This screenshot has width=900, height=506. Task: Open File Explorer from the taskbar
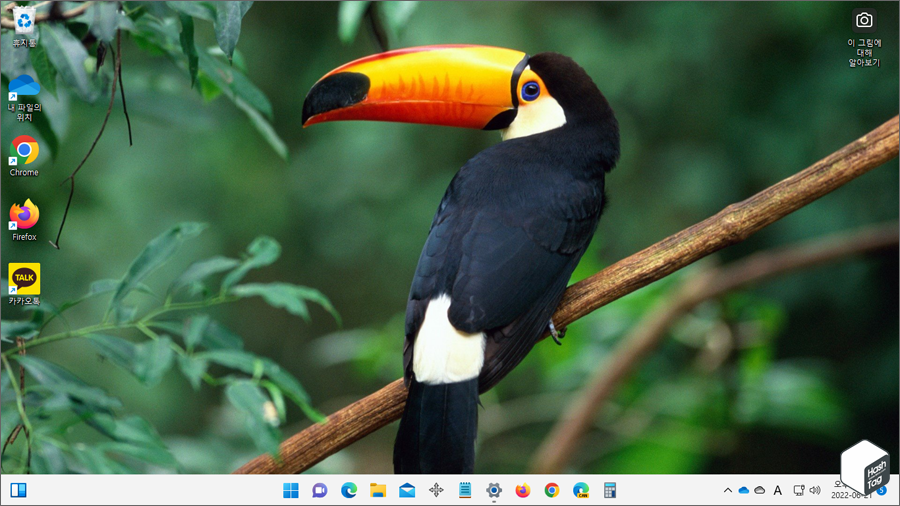pyautogui.click(x=378, y=491)
